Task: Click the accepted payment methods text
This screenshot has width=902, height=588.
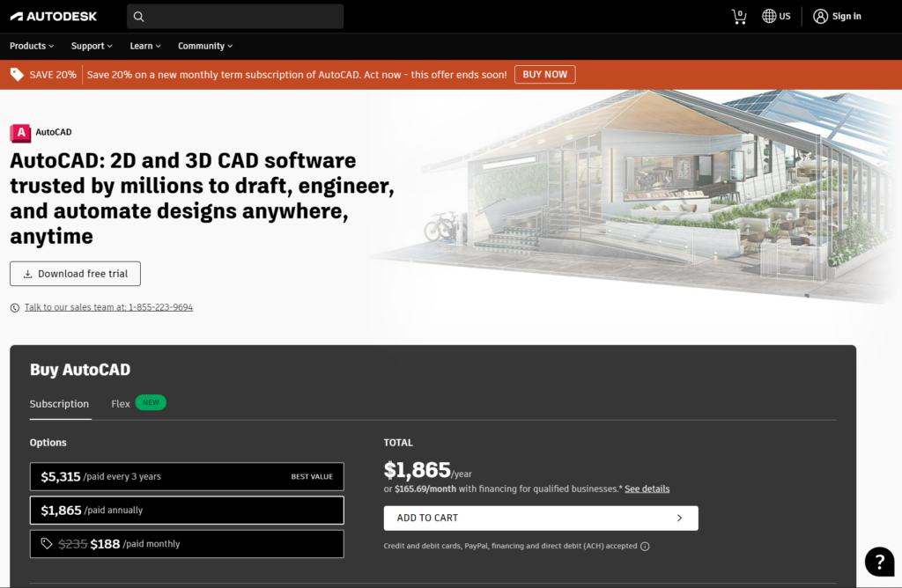Action: tap(510, 546)
